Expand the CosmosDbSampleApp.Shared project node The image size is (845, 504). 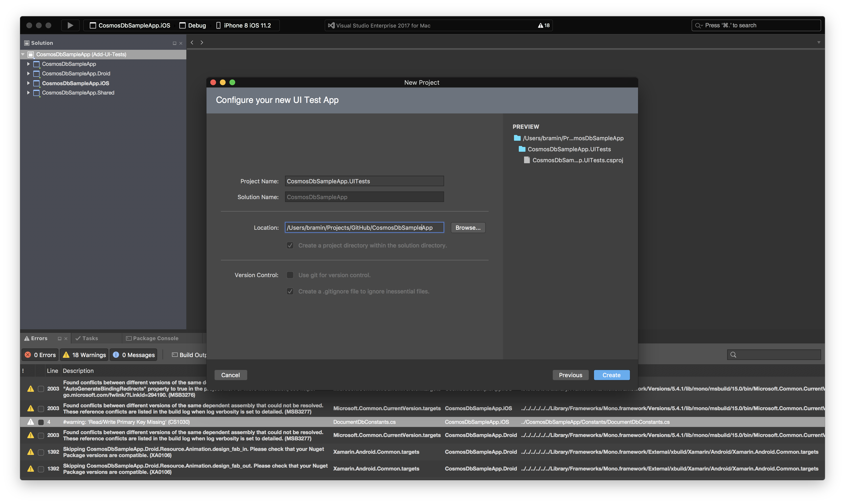pyautogui.click(x=29, y=93)
